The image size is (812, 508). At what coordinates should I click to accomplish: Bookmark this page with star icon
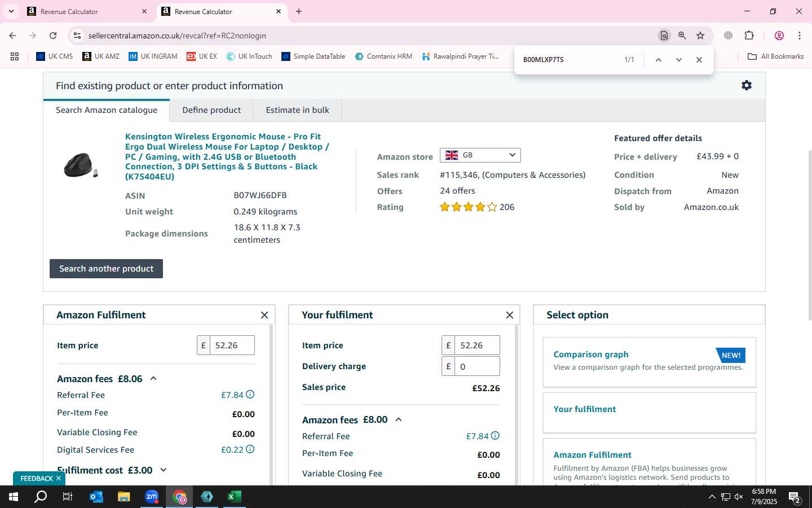pyautogui.click(x=700, y=36)
